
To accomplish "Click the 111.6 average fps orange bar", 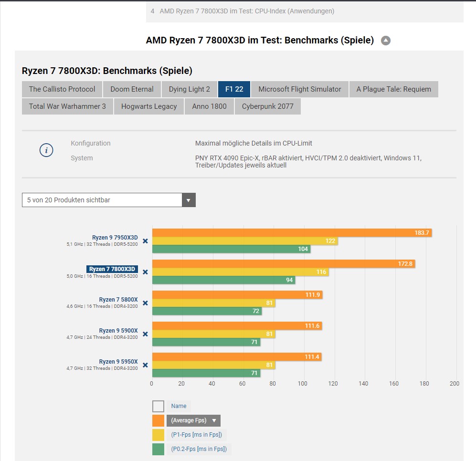I will [237, 325].
